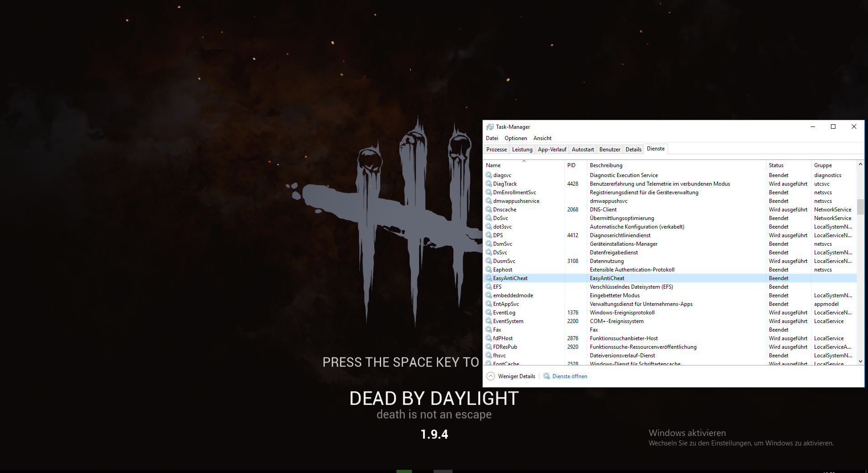
Task: Click diagnostics group of diagsvc row
Action: pos(828,175)
